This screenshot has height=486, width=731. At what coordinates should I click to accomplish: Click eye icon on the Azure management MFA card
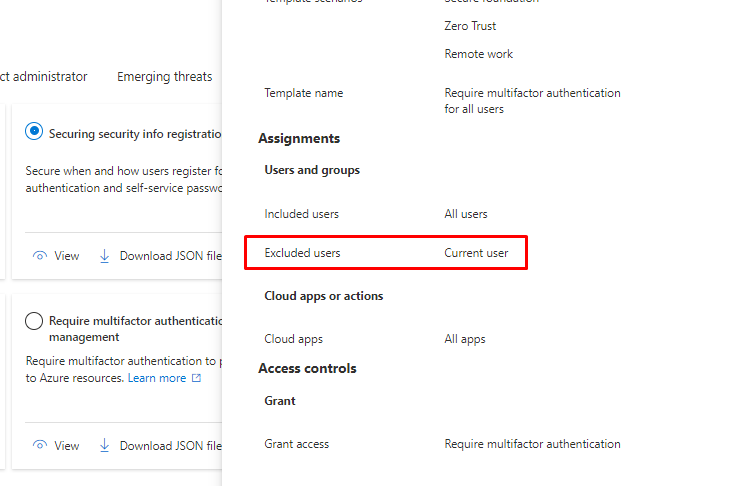40,445
